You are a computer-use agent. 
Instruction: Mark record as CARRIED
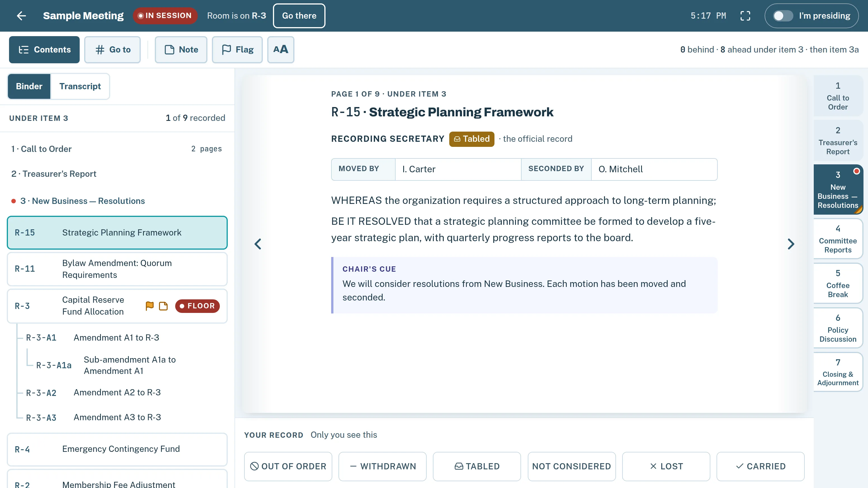point(761,467)
